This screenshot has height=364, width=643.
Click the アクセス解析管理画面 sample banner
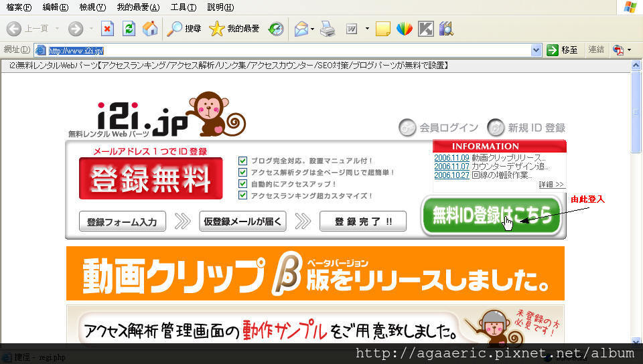[315, 325]
